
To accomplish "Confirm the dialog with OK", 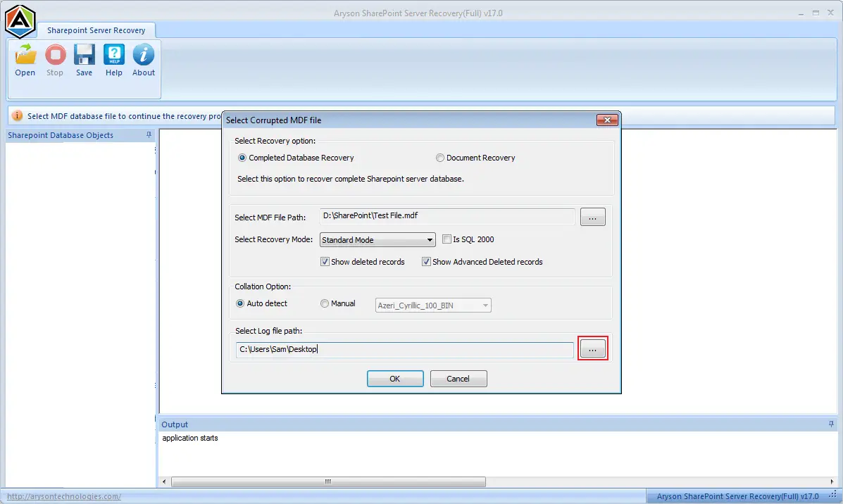I will point(395,379).
